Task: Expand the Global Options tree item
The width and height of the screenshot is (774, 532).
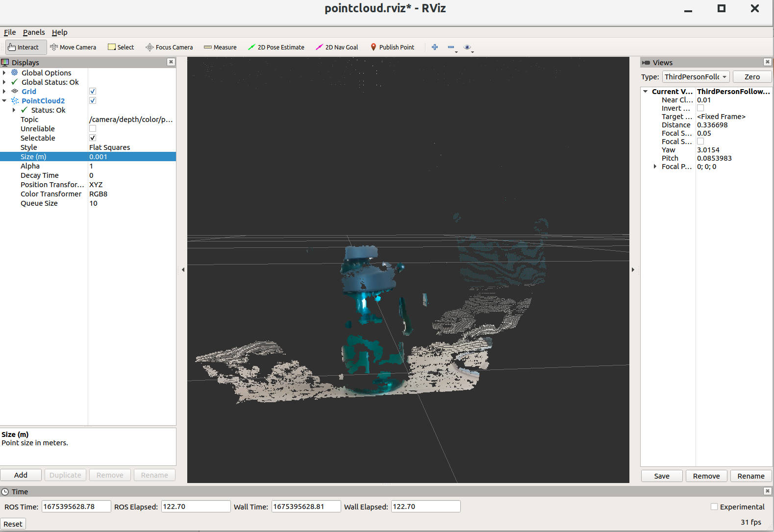Action: (4, 73)
